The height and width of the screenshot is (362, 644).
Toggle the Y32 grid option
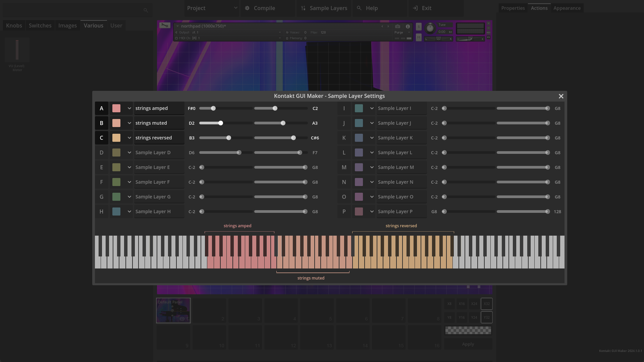point(486,317)
